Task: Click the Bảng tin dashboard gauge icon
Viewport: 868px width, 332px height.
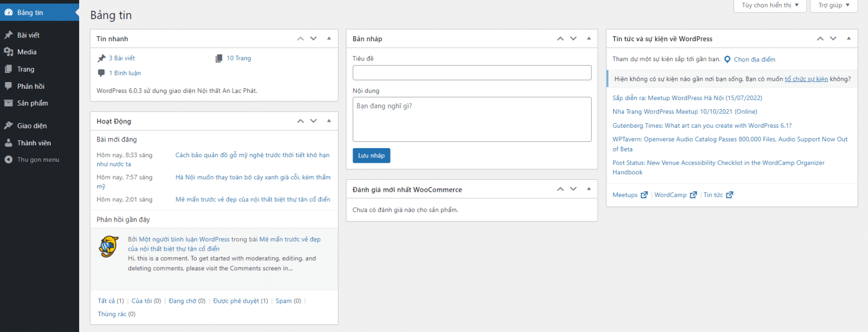Action: pyautogui.click(x=8, y=12)
